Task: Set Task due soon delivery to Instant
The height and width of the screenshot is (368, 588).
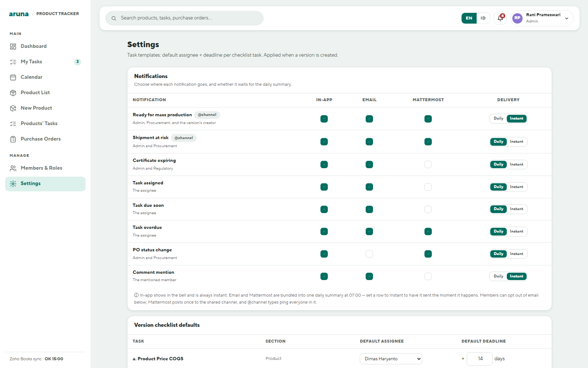Action: coord(516,209)
